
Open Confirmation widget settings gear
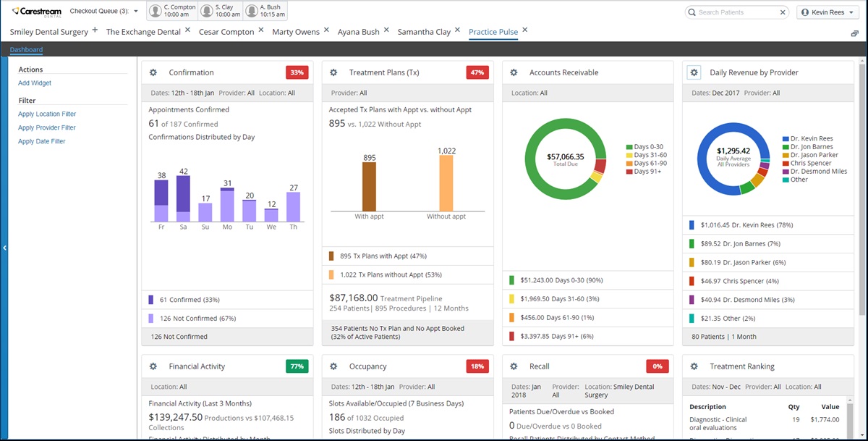(x=153, y=72)
